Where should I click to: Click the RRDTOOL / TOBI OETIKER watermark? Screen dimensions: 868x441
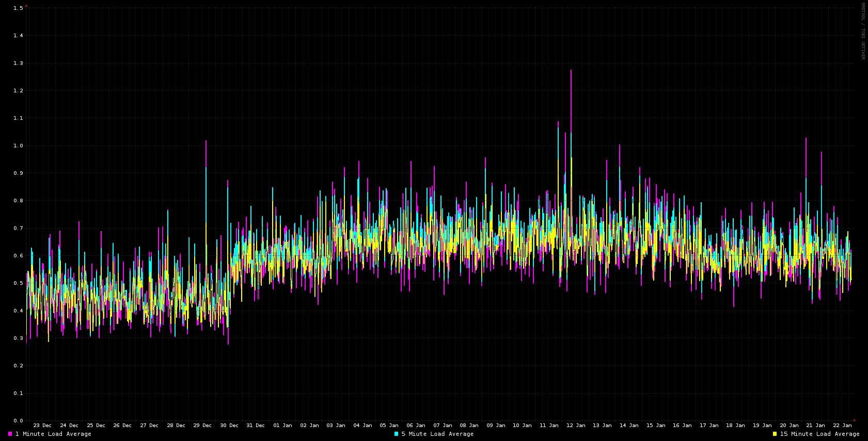click(862, 31)
